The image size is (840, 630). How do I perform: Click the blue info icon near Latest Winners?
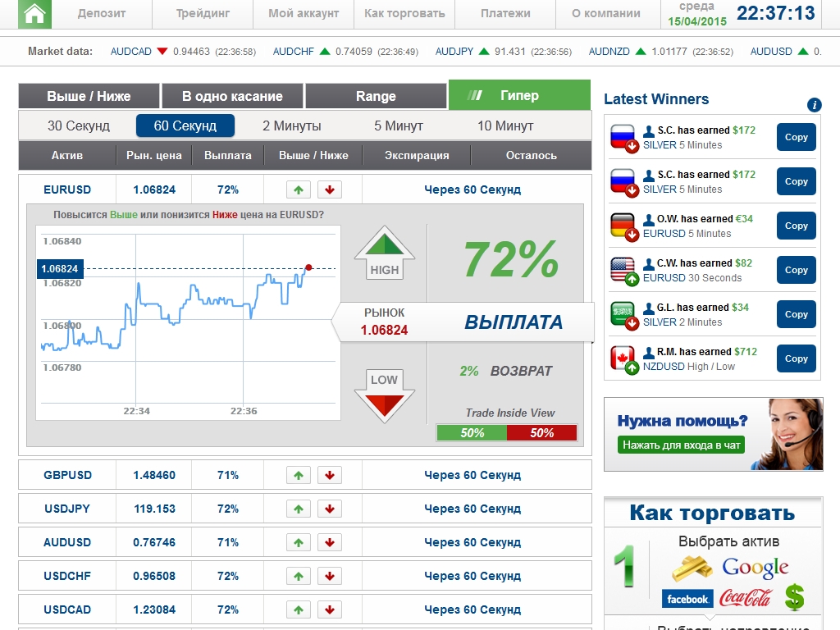click(x=814, y=105)
